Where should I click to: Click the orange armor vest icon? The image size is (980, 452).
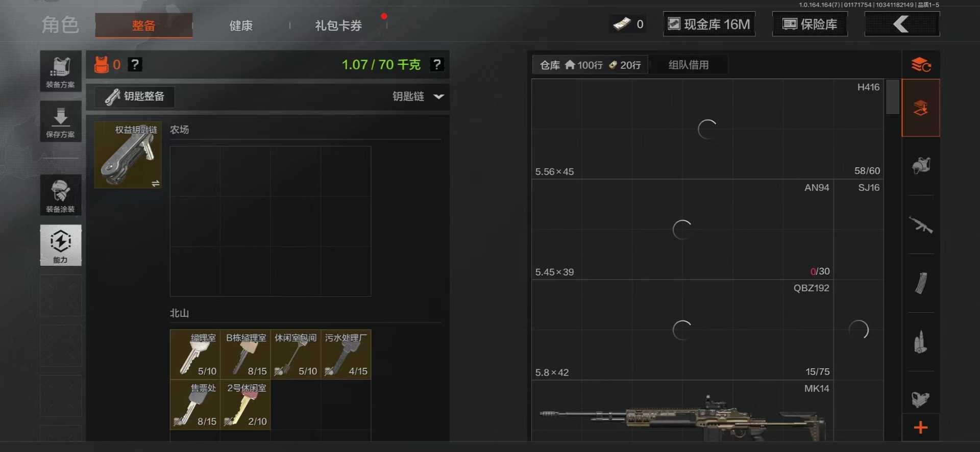(102, 65)
